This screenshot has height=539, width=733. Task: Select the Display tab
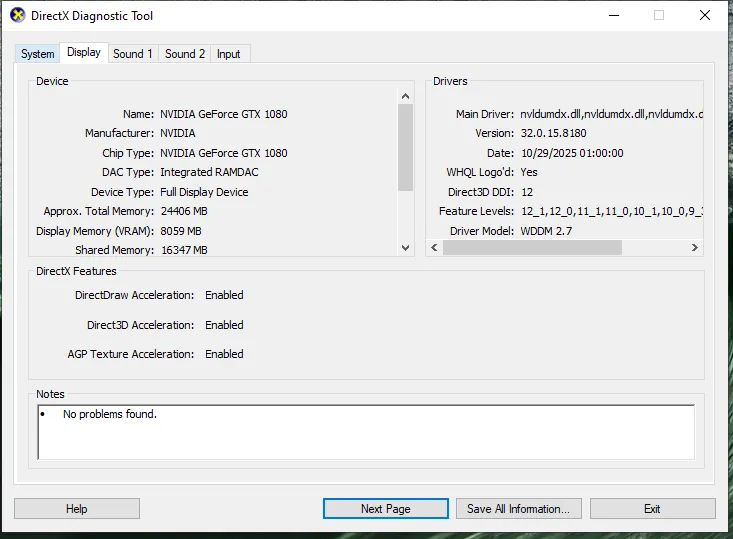84,52
